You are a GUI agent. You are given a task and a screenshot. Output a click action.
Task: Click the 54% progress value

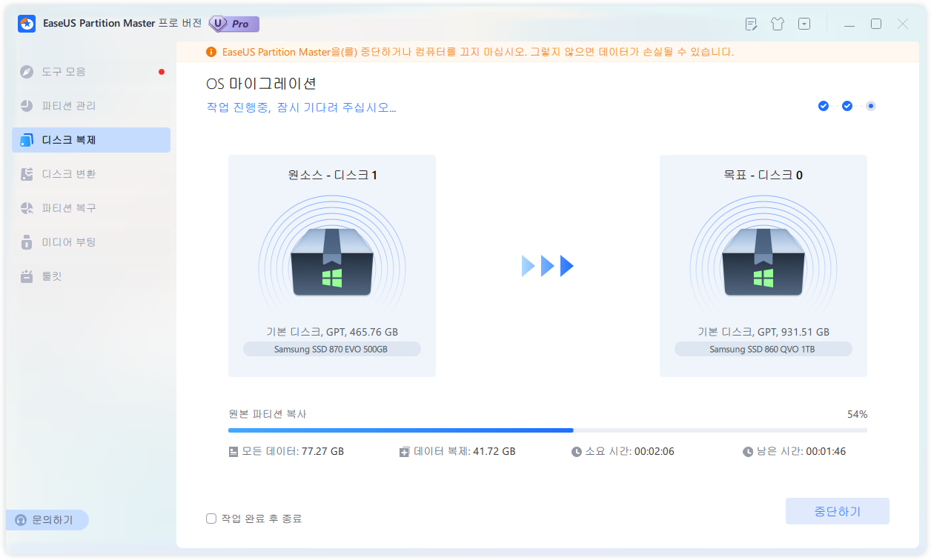[x=858, y=414]
